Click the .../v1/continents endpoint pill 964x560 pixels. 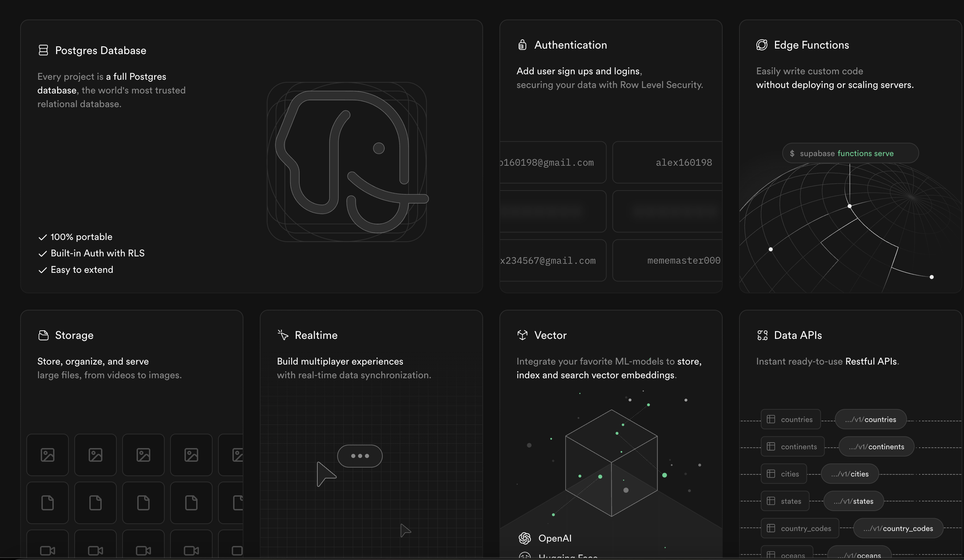(x=876, y=446)
